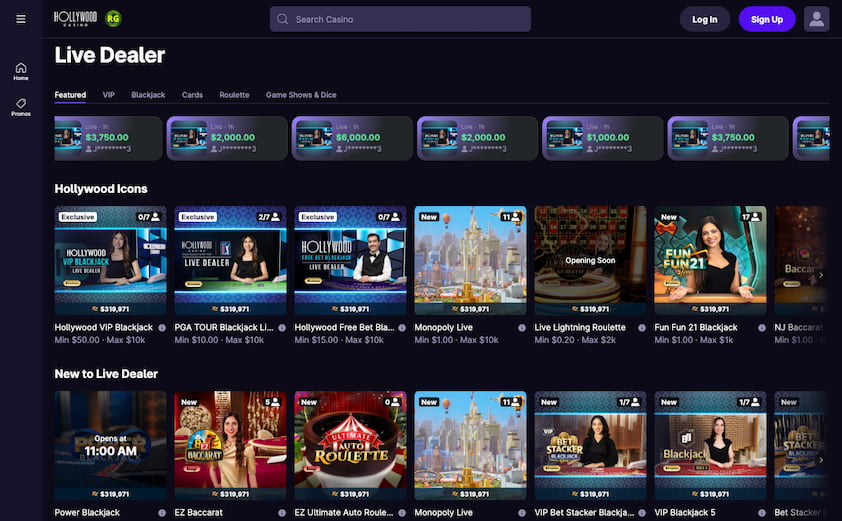Click the Home icon in the sidebar
The height and width of the screenshot is (521, 842).
coord(21,71)
